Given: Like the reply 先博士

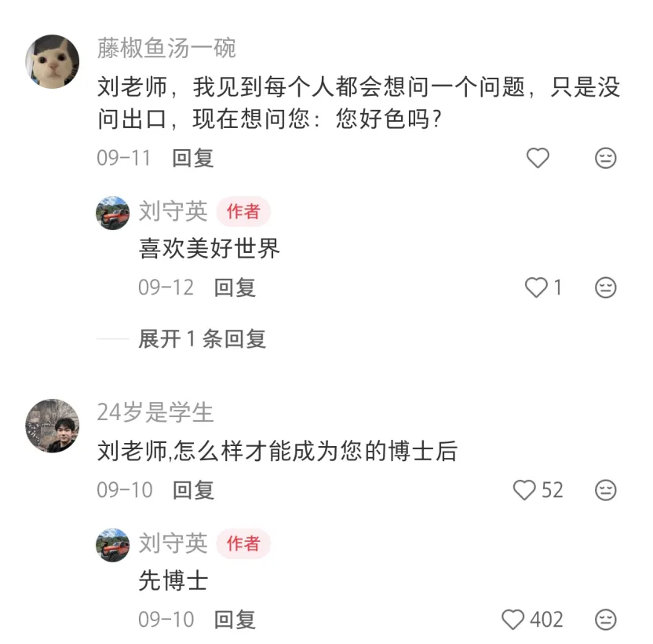Looking at the screenshot, I should click(x=513, y=620).
